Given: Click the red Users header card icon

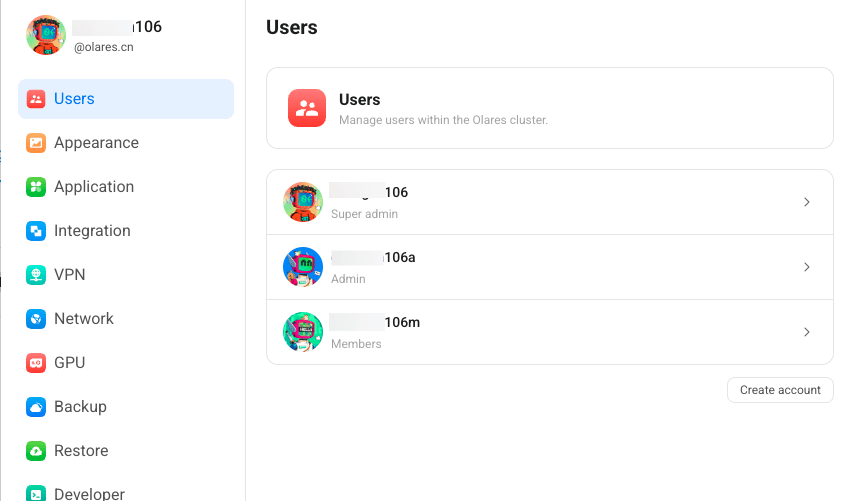Looking at the screenshot, I should pos(307,108).
